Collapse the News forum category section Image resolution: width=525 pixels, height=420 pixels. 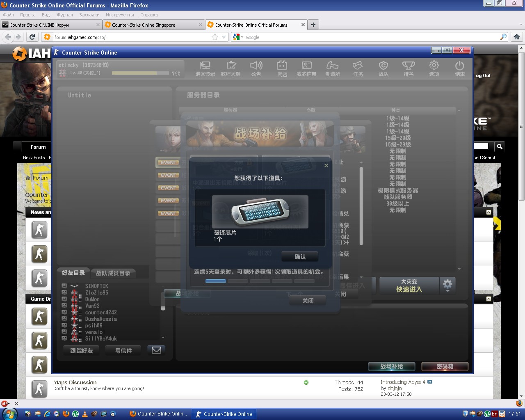[x=488, y=212]
